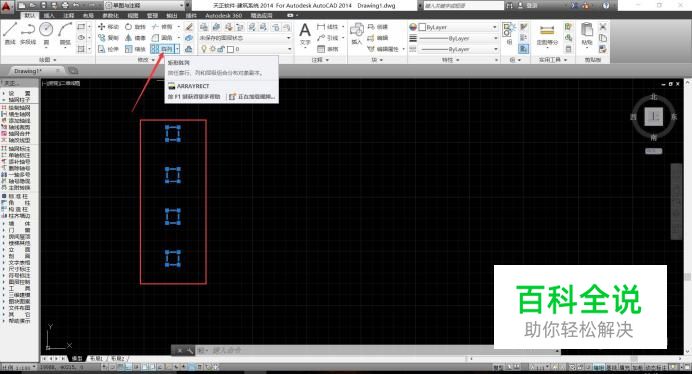The width and height of the screenshot is (692, 374).
Task: Toggle layer lock padlock icon
Action: tap(221, 49)
